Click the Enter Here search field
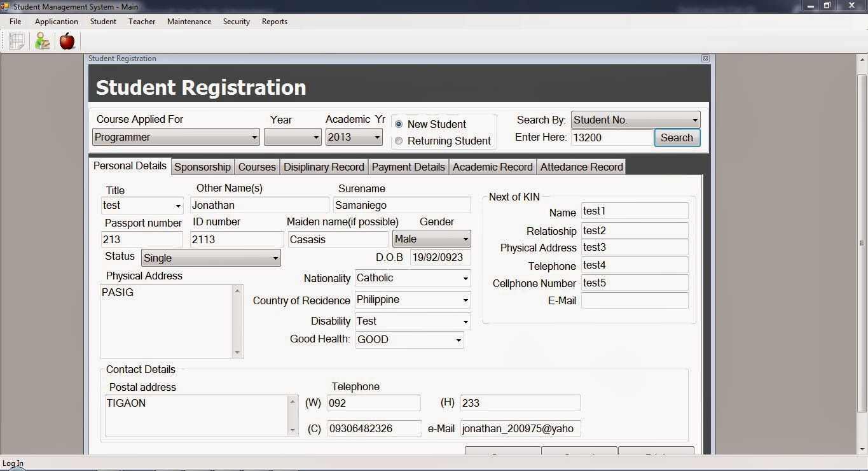Viewport: 868px width, 471px height. click(x=610, y=137)
